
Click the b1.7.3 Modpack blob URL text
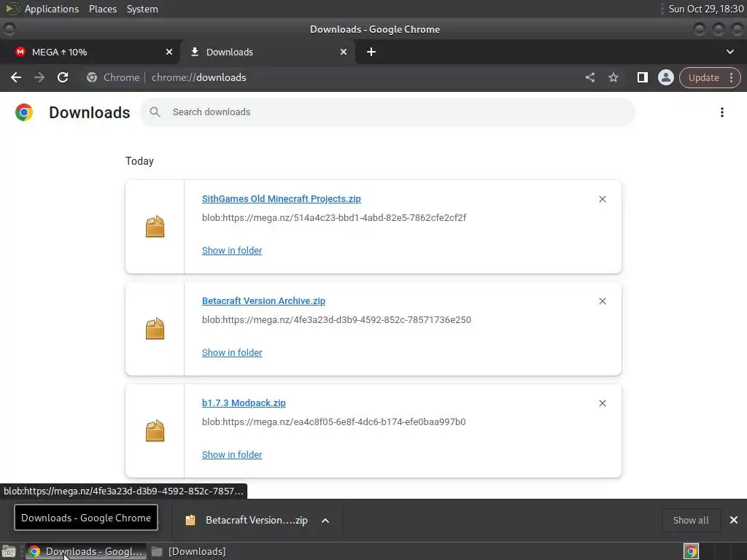[333, 422]
